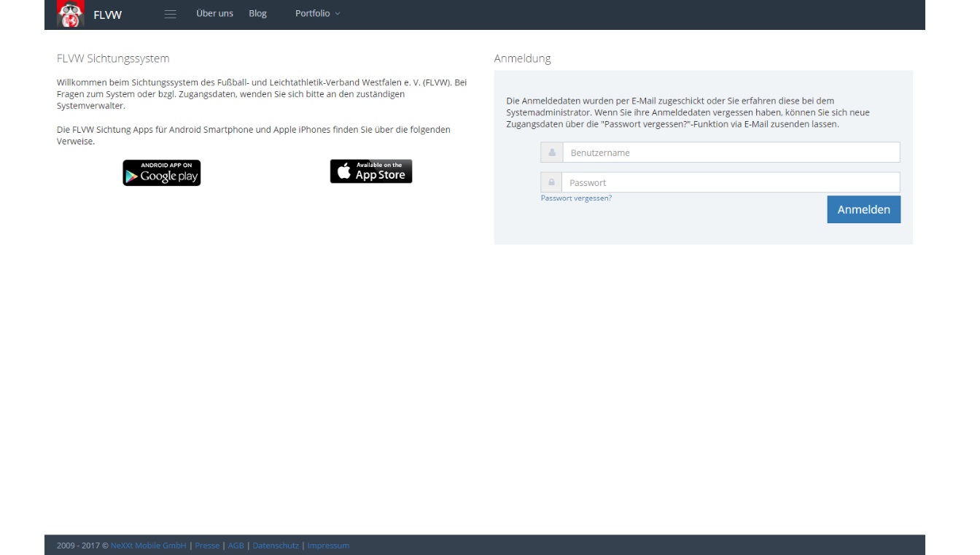Screen dimensions: 980x555
Task: Go to the Blog page
Action: tap(257, 14)
